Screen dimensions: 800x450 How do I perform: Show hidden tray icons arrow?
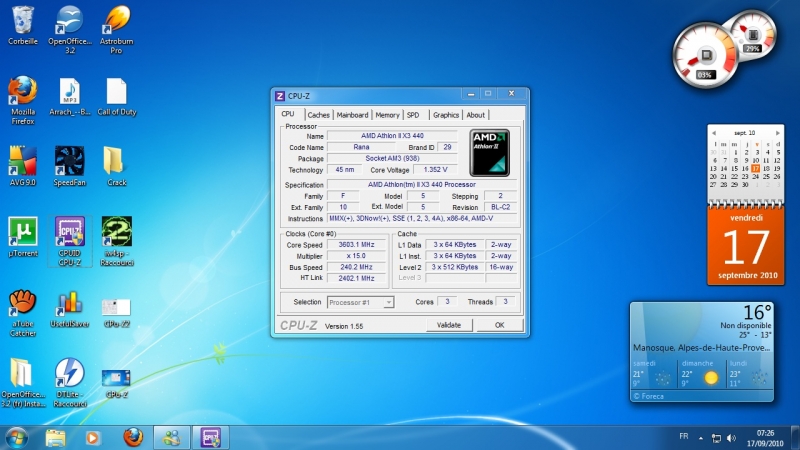(x=701, y=438)
